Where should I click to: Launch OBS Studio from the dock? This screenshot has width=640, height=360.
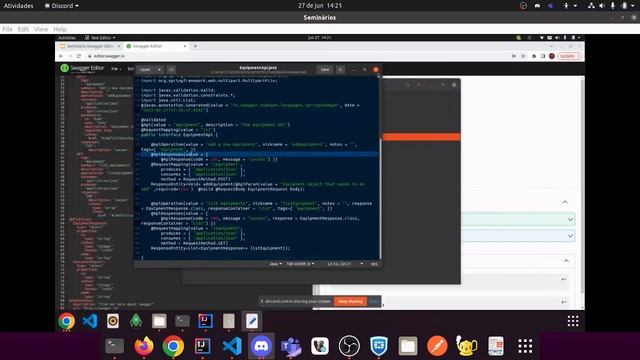click(349, 346)
